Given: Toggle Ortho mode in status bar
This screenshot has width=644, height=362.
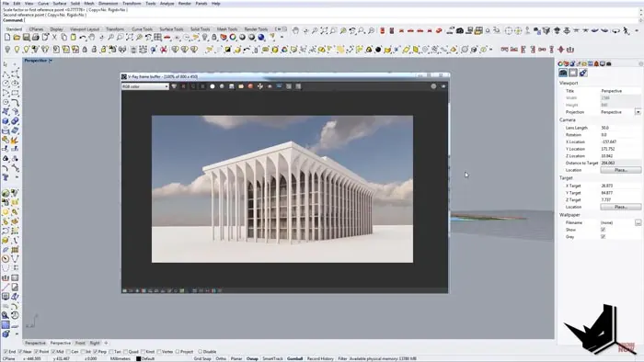Looking at the screenshot, I should [221, 358].
